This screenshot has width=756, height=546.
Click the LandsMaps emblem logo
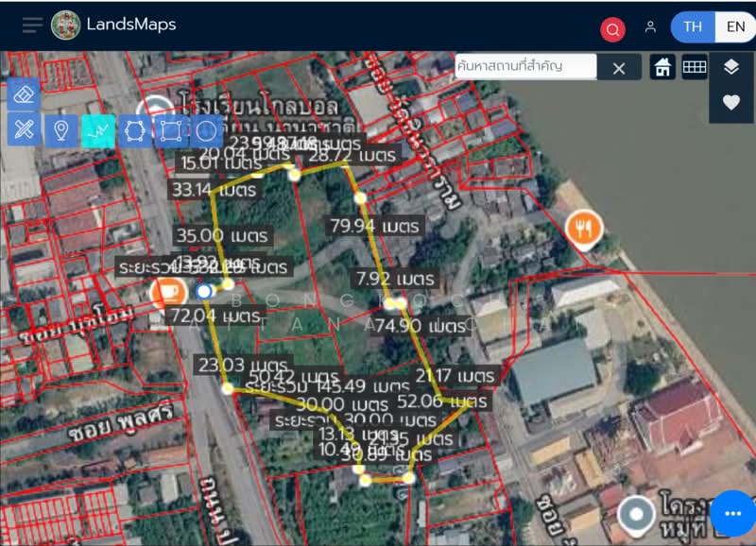click(x=65, y=26)
